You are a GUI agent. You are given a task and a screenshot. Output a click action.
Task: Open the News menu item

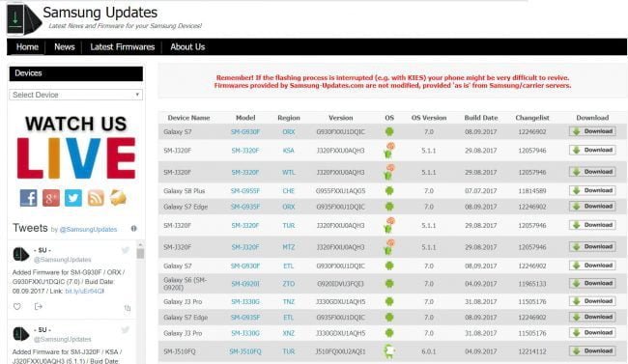[65, 47]
